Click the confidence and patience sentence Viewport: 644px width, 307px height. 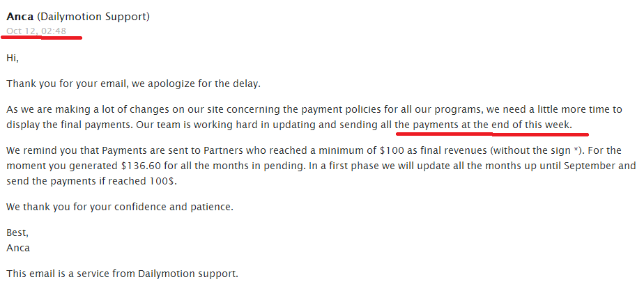(x=120, y=207)
